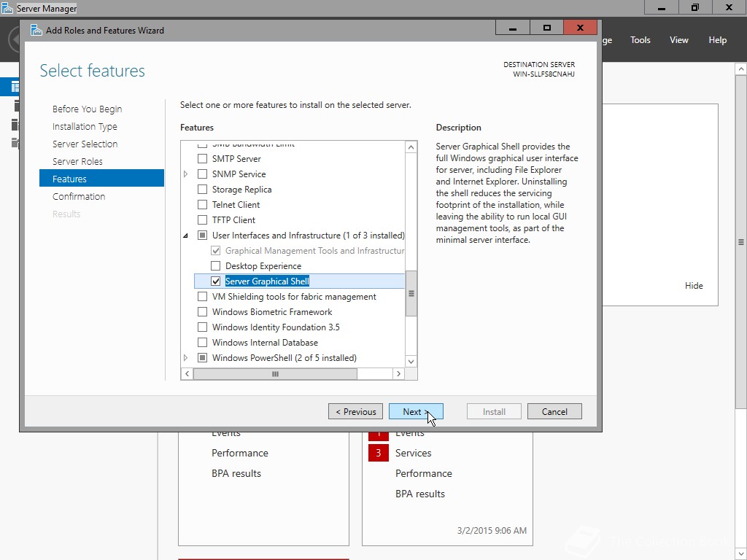This screenshot has height=560, width=747.
Task: Click the Server Manager vertical scrollbar thumb
Action: click(741, 242)
